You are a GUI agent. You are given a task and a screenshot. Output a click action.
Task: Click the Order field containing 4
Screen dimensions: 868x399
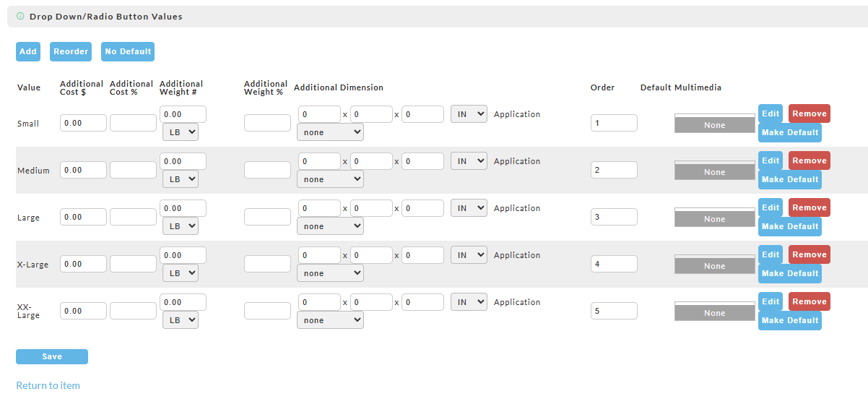(614, 264)
